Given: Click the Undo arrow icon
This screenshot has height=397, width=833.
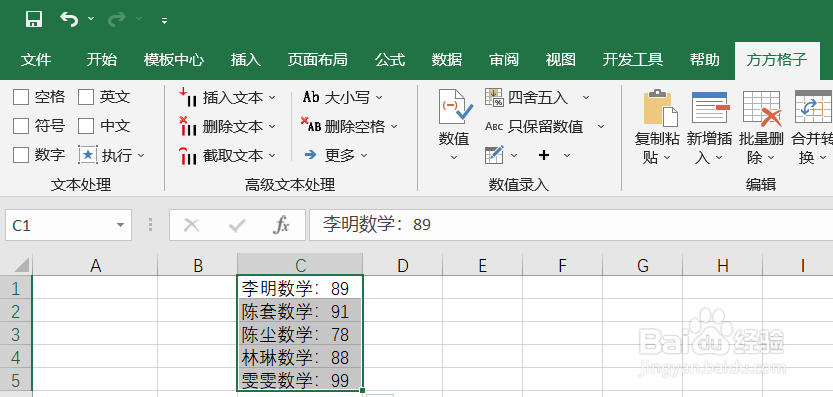Looking at the screenshot, I should 69,20.
